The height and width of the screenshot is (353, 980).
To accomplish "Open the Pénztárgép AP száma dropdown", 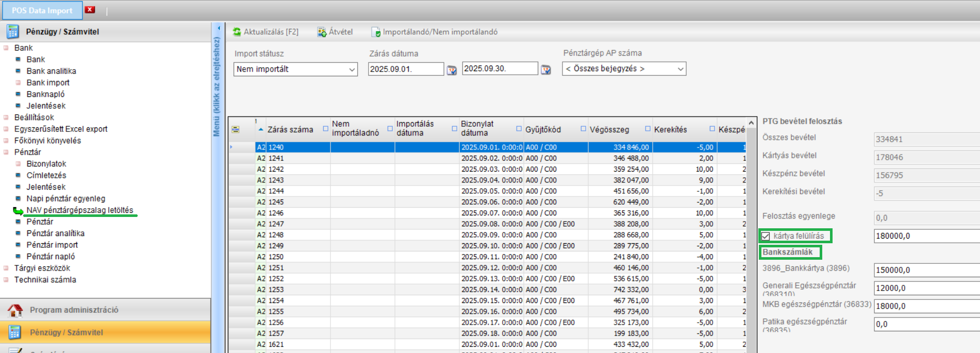I will click(680, 69).
